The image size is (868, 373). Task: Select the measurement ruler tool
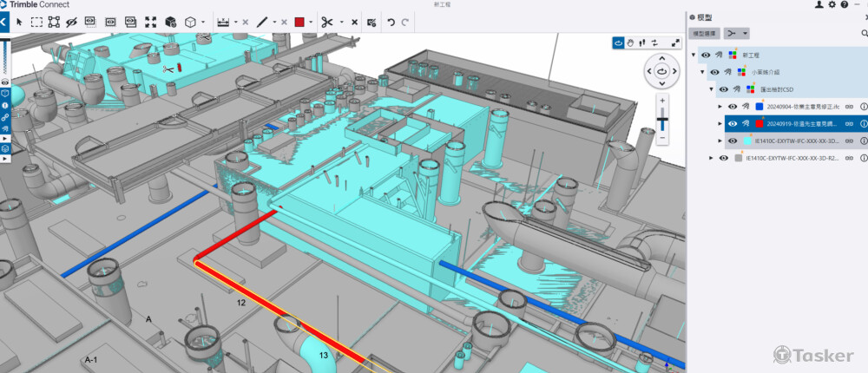(223, 22)
